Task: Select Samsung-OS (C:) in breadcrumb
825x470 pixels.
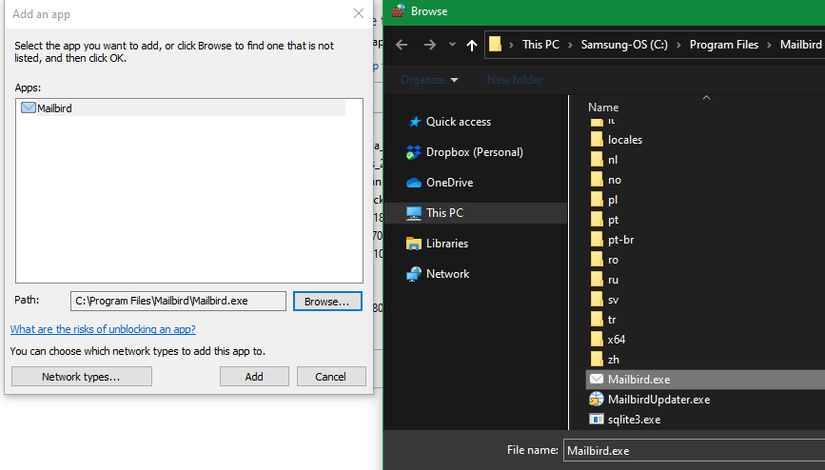Action: click(x=624, y=45)
